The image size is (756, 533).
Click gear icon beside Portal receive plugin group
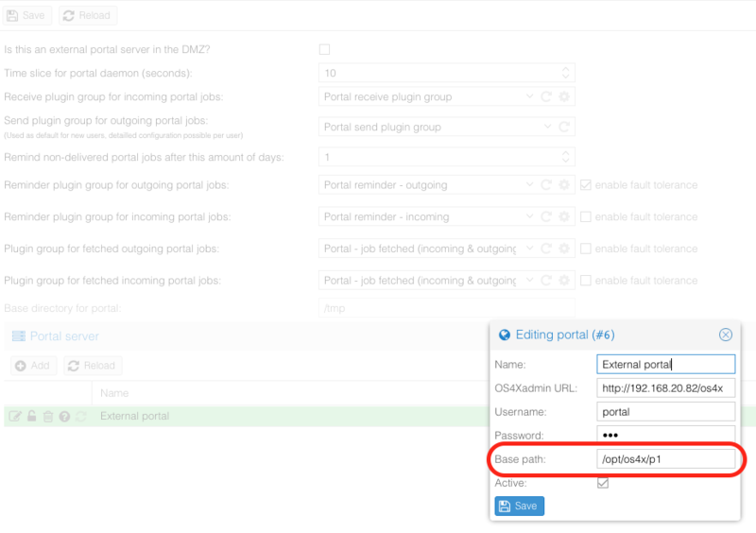(x=564, y=96)
